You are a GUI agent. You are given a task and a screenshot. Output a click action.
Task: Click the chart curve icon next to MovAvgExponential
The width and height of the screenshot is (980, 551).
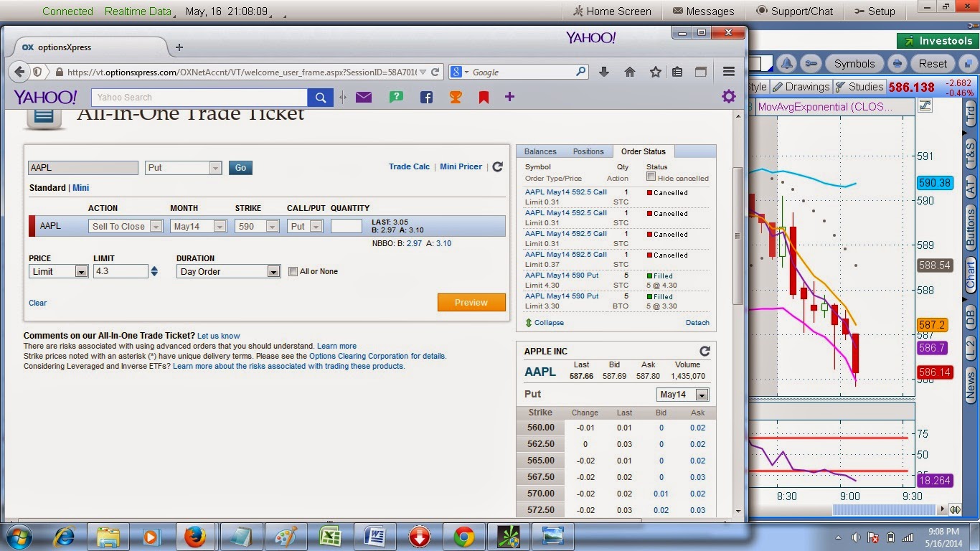[925, 106]
